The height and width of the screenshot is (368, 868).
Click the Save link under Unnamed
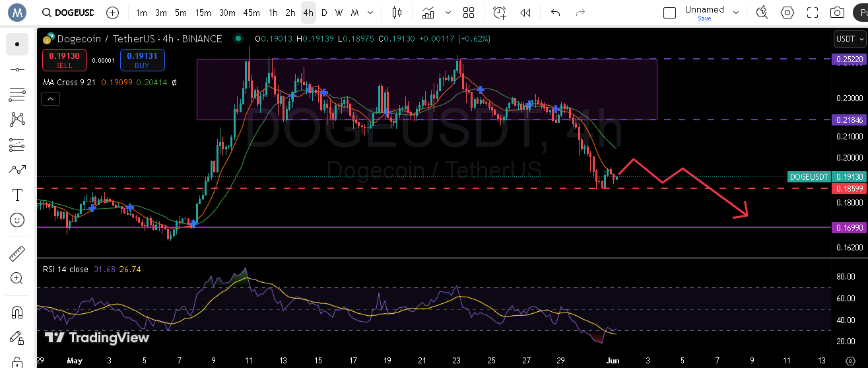pos(704,18)
